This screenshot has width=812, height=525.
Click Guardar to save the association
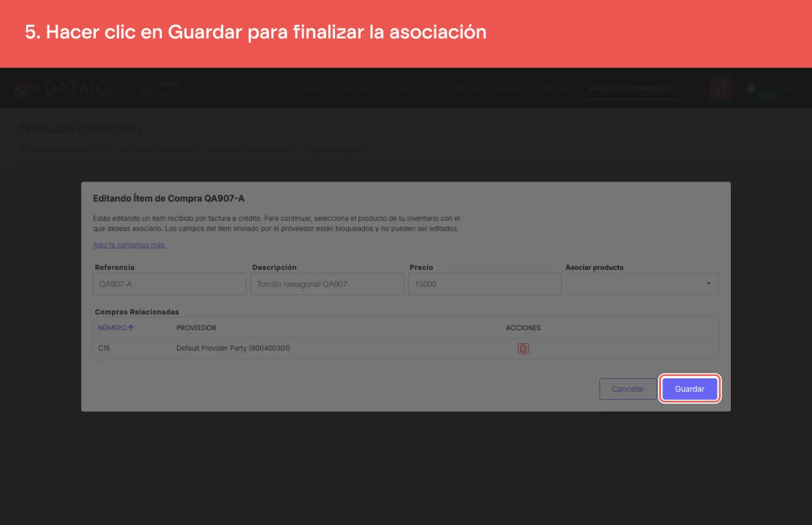point(690,389)
